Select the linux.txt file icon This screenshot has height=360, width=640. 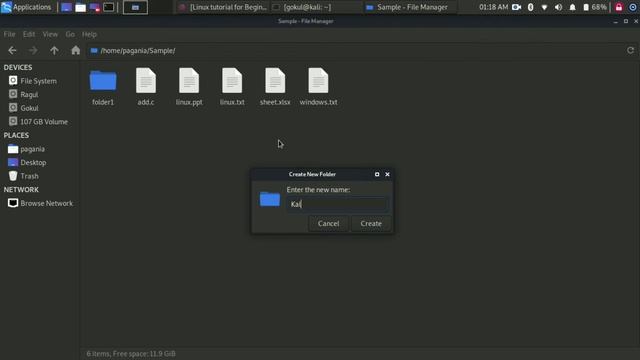click(232, 80)
